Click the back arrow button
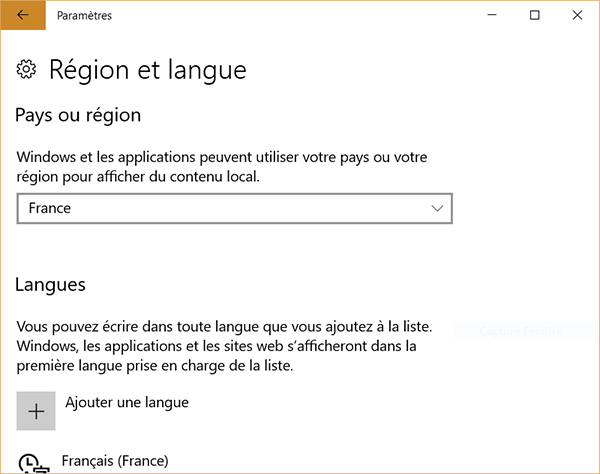Image resolution: width=600 pixels, height=474 pixels. [22, 16]
